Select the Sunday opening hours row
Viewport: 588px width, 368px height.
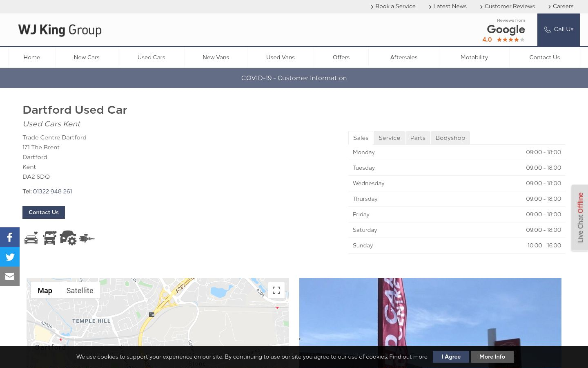[x=457, y=245]
